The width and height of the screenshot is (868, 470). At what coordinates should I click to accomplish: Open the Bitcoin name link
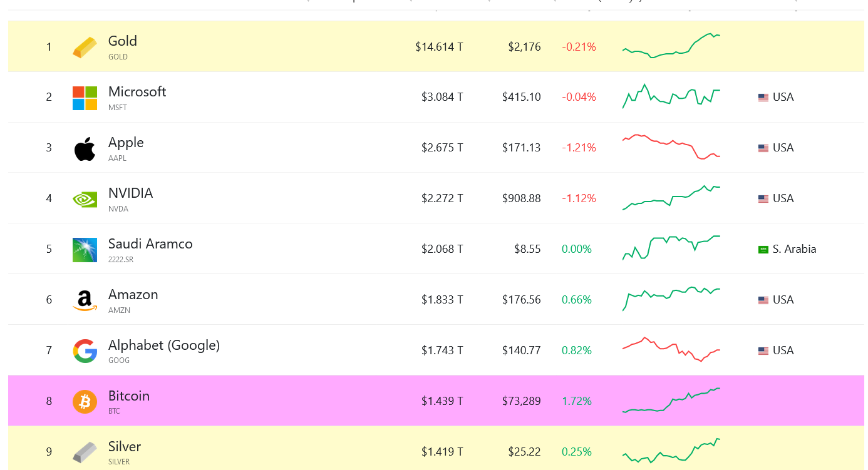pyautogui.click(x=128, y=396)
